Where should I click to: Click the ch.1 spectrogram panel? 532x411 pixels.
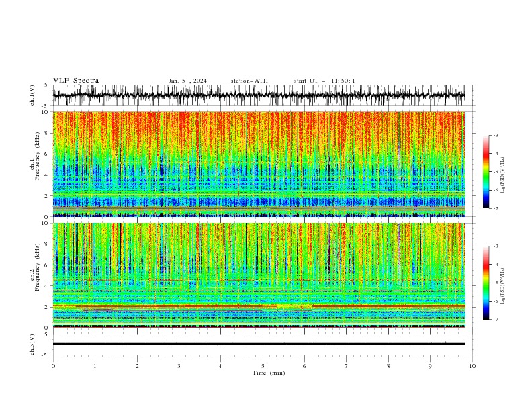tap(259, 164)
